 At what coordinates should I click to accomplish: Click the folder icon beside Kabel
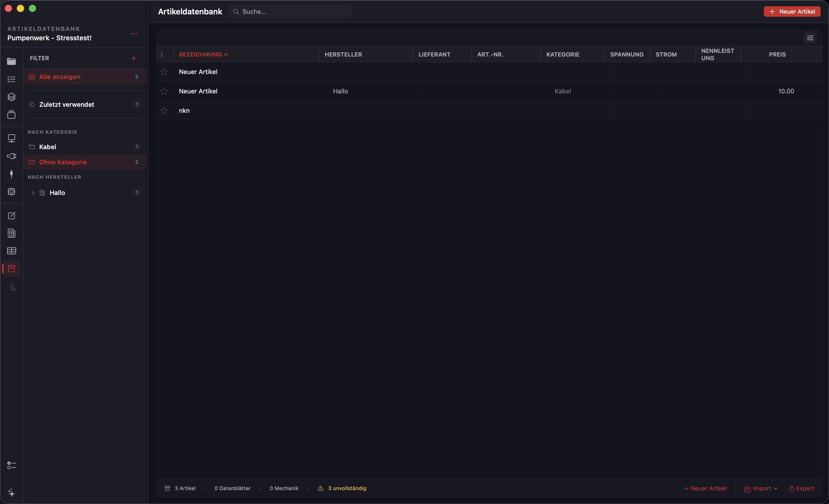click(x=32, y=147)
